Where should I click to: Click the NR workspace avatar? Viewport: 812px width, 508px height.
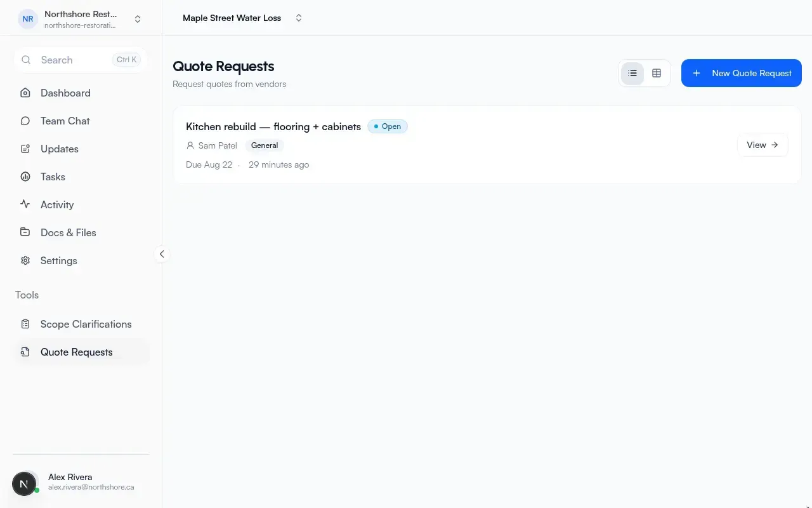pos(28,19)
